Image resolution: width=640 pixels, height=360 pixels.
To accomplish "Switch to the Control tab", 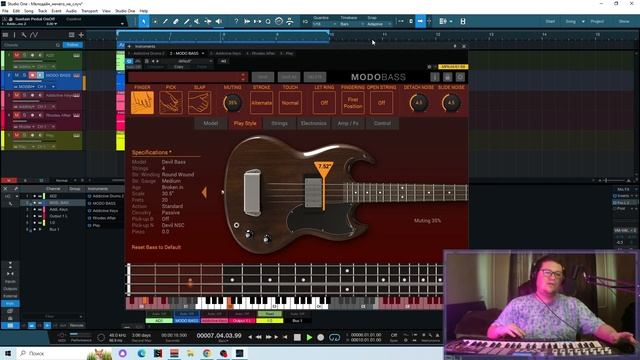I will tap(382, 123).
